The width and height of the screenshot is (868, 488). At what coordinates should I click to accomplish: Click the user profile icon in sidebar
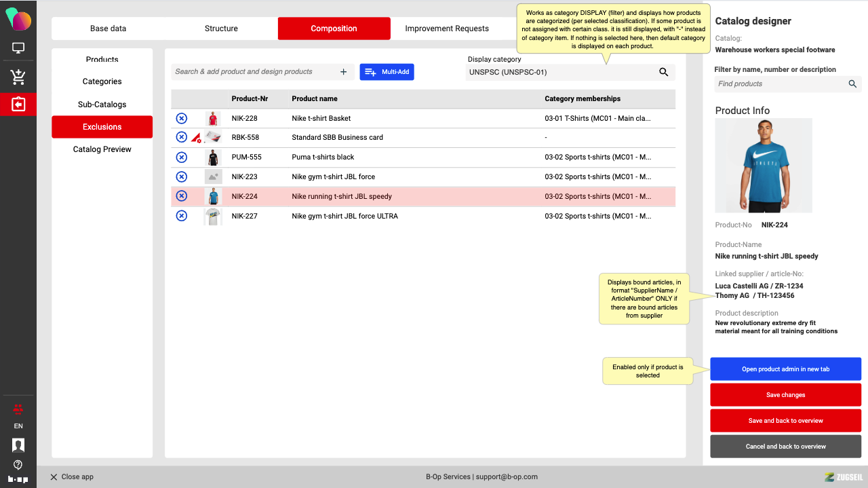(x=18, y=445)
